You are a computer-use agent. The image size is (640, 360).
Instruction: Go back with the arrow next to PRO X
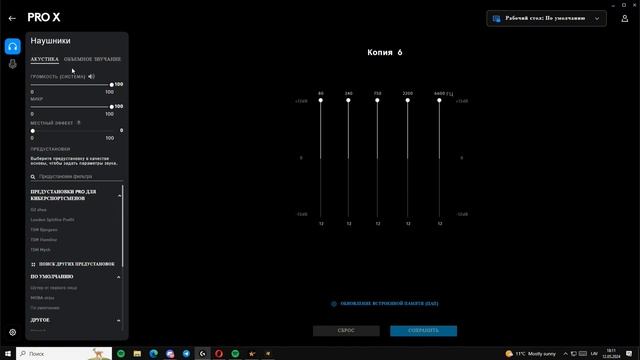pos(12,18)
